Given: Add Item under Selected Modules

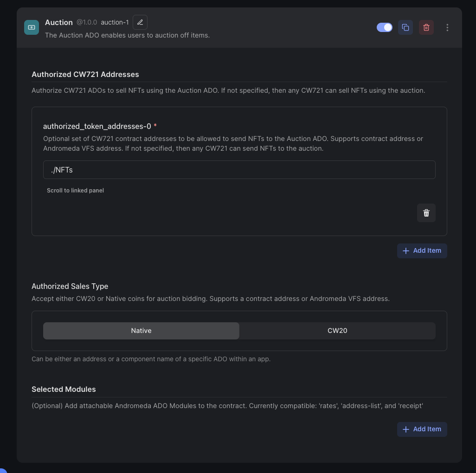Looking at the screenshot, I should 422,429.
